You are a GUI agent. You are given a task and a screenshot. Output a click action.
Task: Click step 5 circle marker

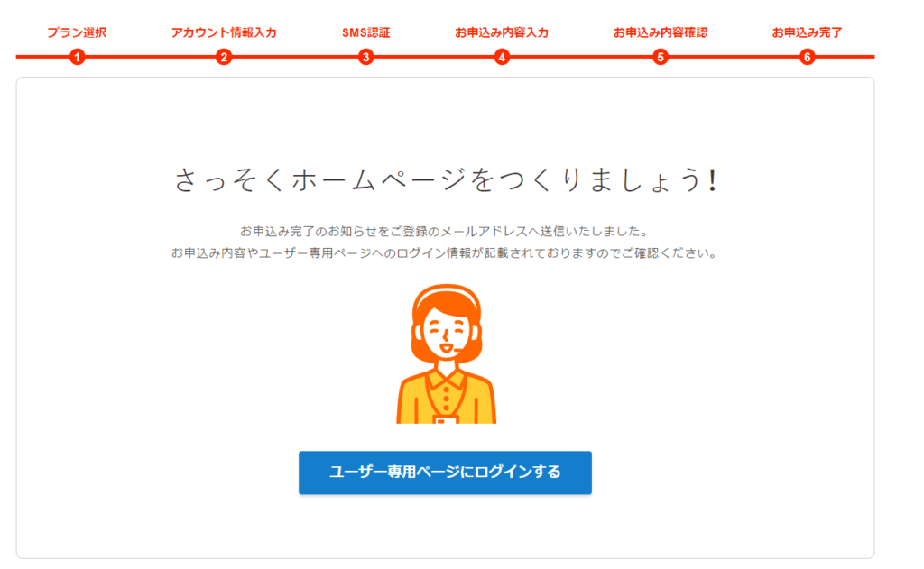[660, 57]
